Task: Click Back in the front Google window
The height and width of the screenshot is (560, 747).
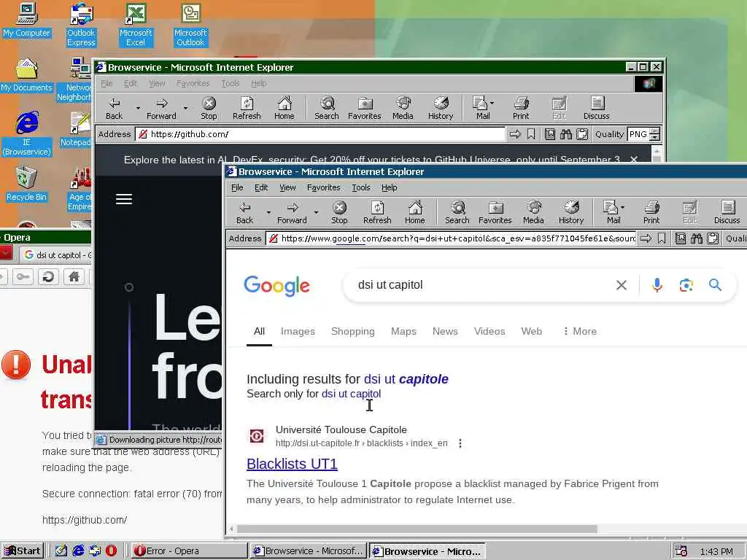Action: click(245, 212)
